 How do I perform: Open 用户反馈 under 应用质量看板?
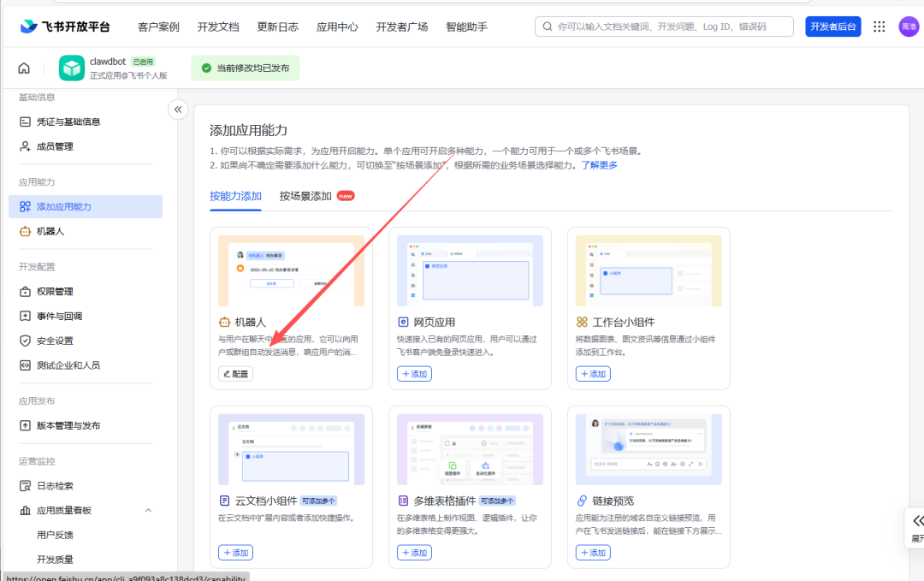[x=55, y=535]
